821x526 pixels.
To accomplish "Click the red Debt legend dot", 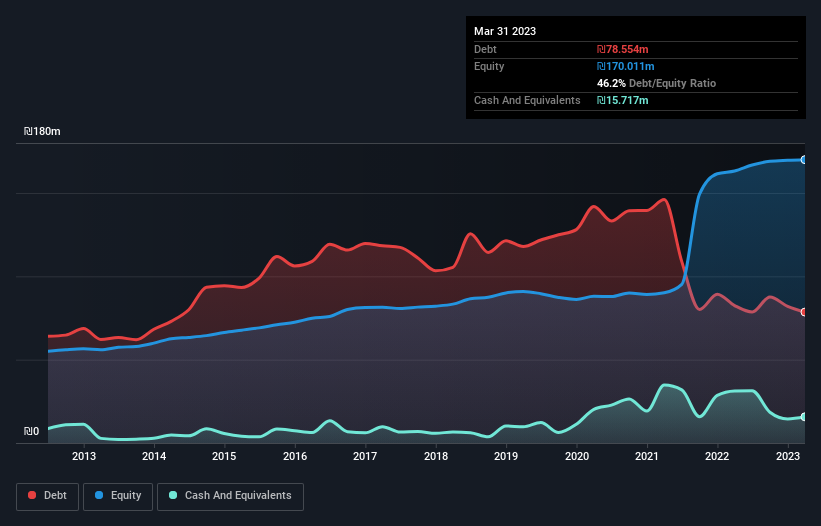I will (32, 495).
